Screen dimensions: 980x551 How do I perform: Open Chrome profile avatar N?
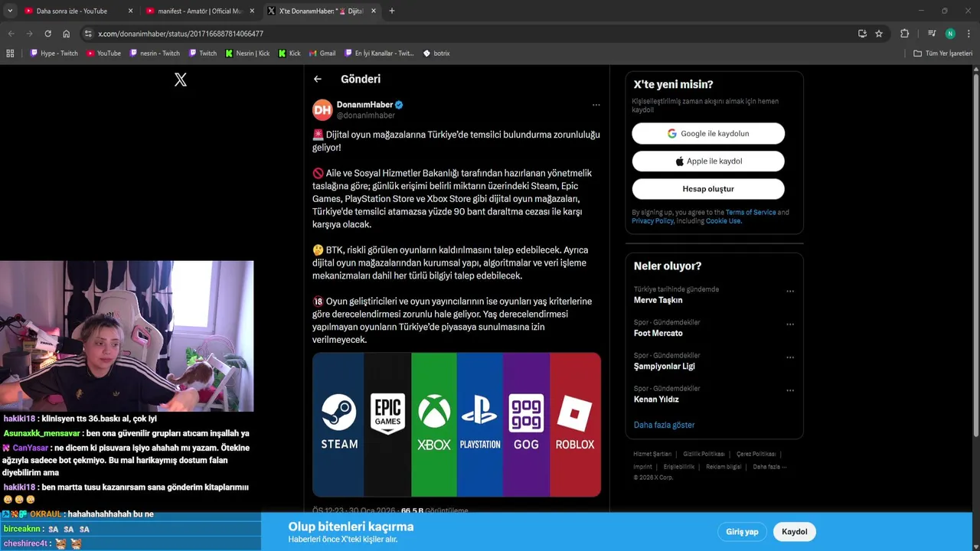pyautogui.click(x=950, y=34)
